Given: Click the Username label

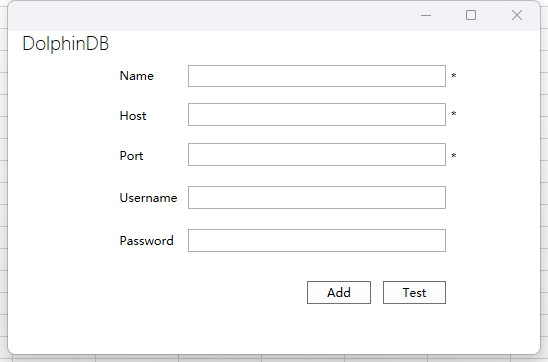Looking at the screenshot, I should pos(148,198).
